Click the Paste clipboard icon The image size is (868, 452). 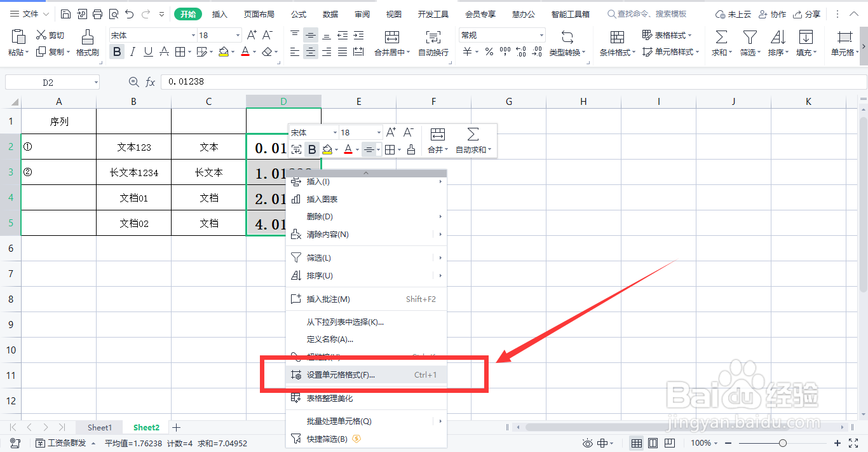point(17,36)
